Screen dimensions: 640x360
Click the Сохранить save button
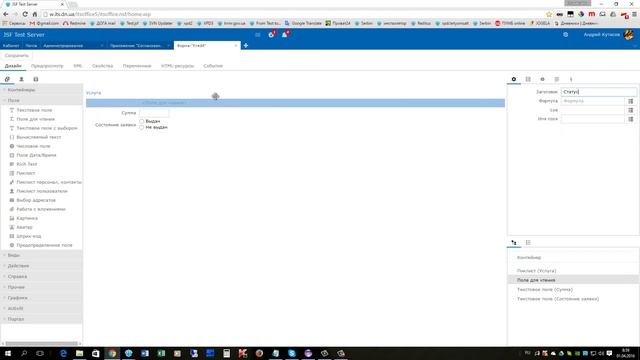tap(17, 56)
